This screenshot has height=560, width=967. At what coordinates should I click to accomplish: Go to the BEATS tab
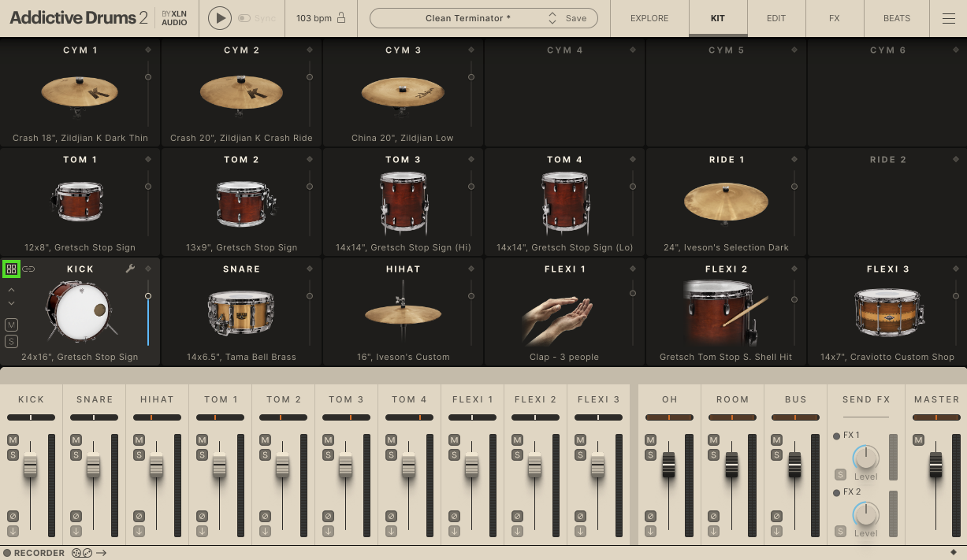tap(897, 18)
